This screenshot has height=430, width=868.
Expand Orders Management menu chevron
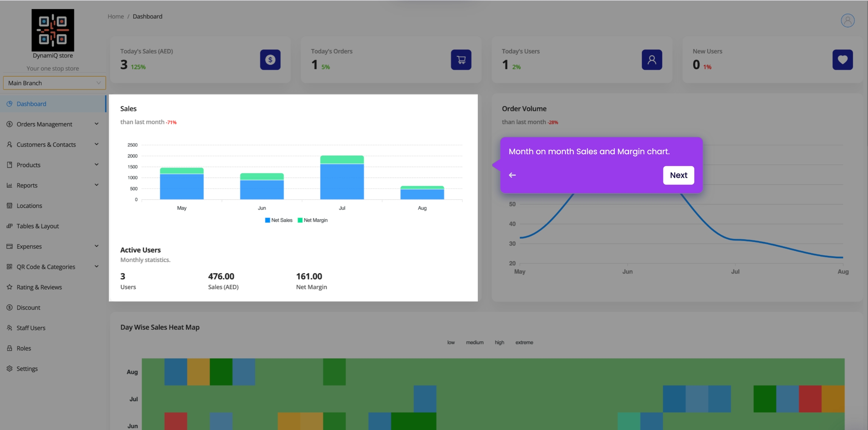(96, 124)
